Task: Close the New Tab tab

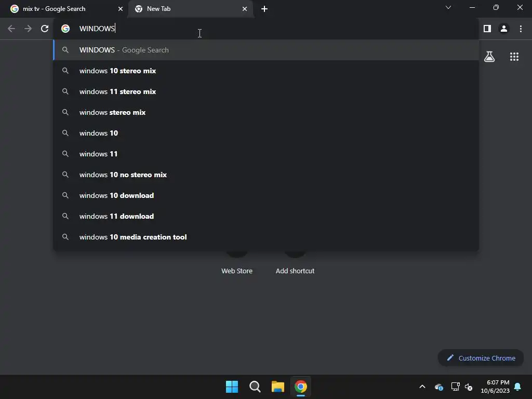Action: click(x=245, y=9)
